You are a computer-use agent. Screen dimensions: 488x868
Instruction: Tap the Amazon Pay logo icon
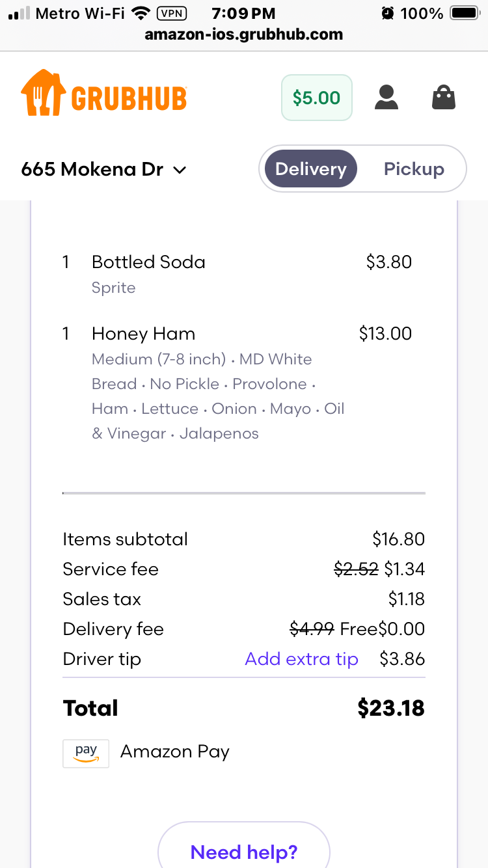pyautogui.click(x=86, y=753)
